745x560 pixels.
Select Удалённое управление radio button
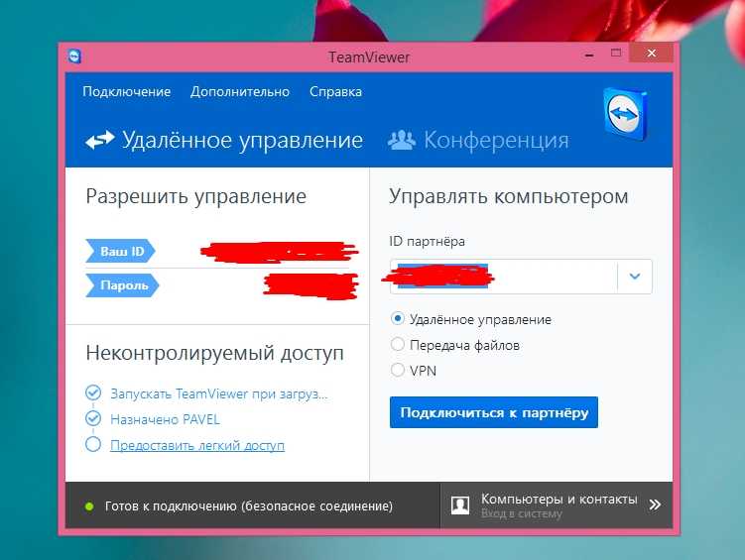click(397, 318)
